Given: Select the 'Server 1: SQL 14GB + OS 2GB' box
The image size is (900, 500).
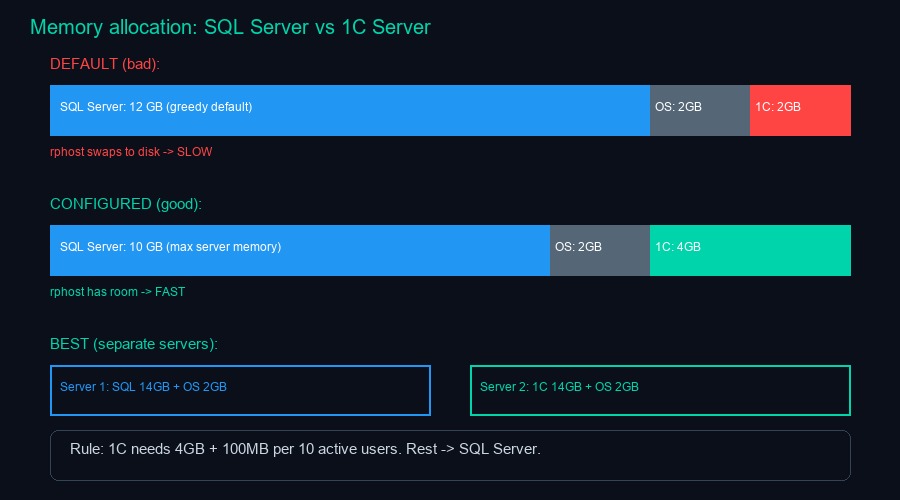Looking at the screenshot, I should (240, 390).
